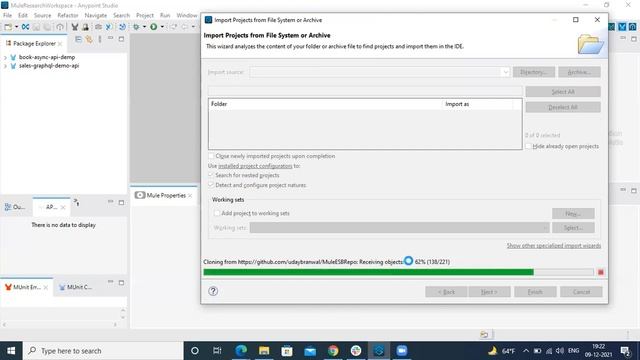Expand the sales-graphql-demo-api project
The image size is (640, 360).
(5, 66)
